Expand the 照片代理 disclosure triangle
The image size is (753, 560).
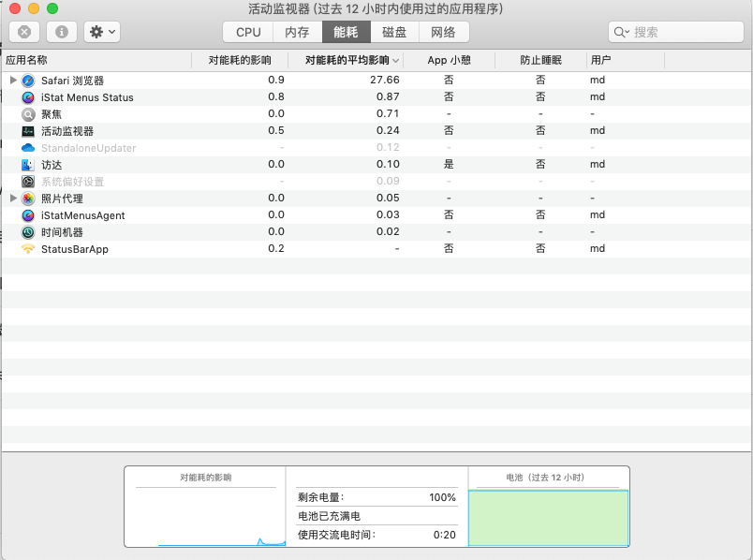[13, 199]
